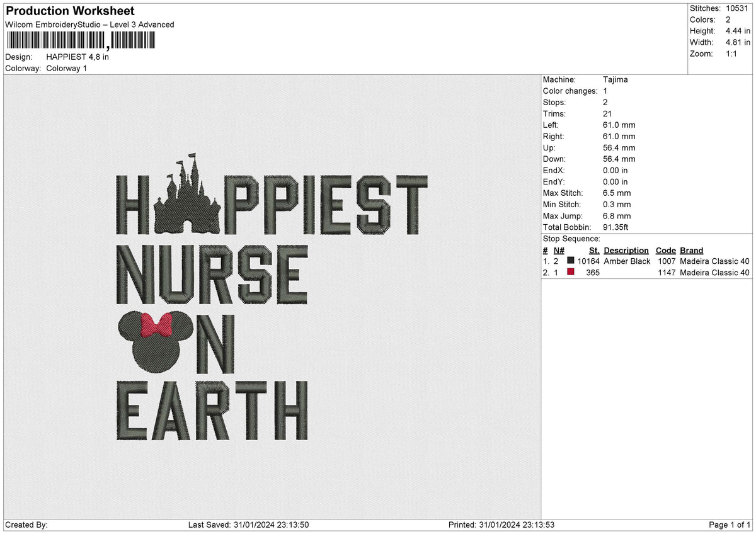Viewport: 756px width, 534px height.
Task: Click the design name 'HAPPIEST 4,8 in'
Action: pos(77,57)
